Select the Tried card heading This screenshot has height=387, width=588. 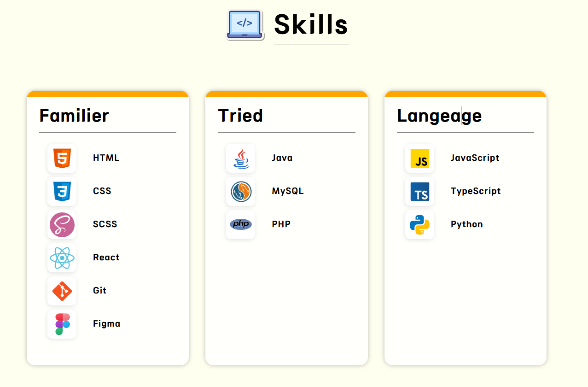(x=240, y=116)
